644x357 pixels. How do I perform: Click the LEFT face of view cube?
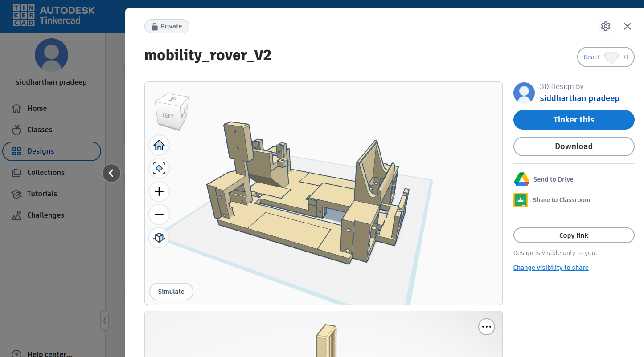(x=168, y=116)
